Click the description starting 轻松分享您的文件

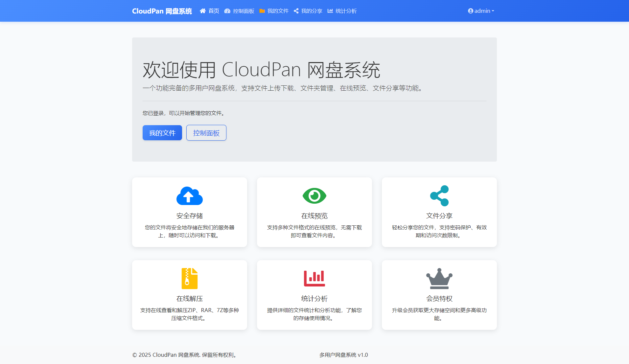(439, 231)
